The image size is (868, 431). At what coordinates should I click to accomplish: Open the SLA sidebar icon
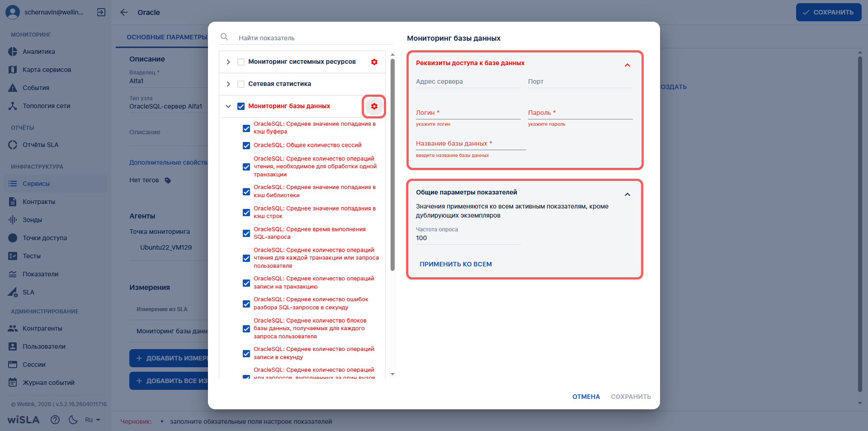[13, 292]
